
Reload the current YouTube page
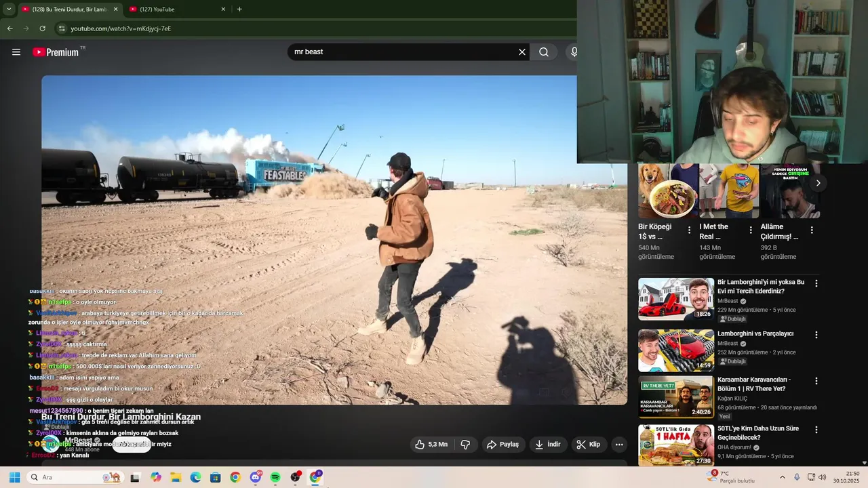click(42, 28)
